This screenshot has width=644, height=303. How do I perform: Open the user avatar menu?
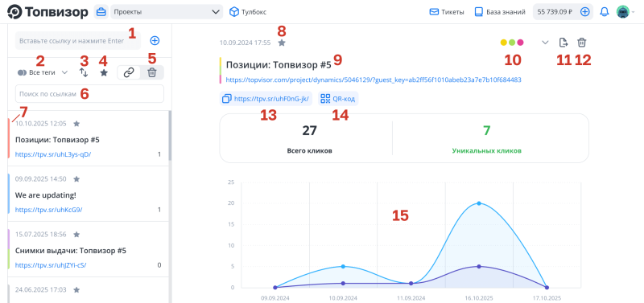point(623,12)
